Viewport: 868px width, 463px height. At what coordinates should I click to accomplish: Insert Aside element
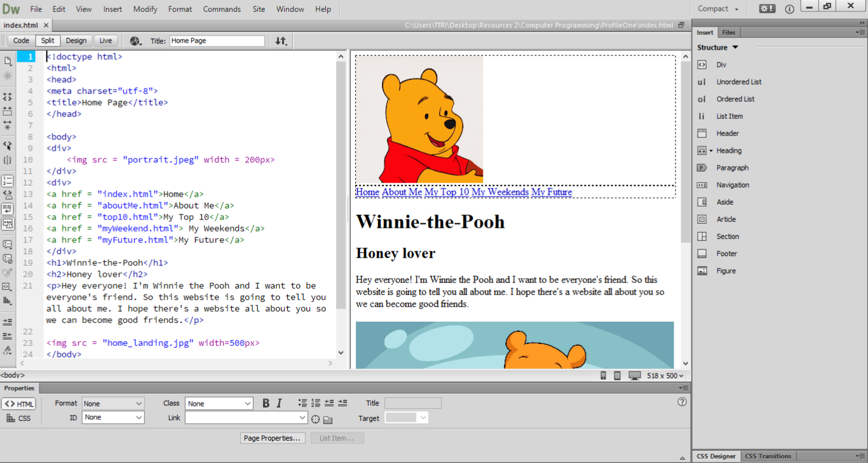(x=724, y=202)
